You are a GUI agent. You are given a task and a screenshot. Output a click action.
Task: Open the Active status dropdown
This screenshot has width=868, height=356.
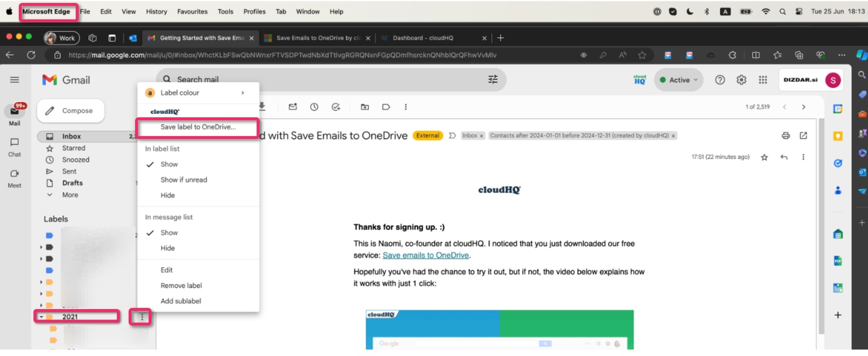[679, 80]
